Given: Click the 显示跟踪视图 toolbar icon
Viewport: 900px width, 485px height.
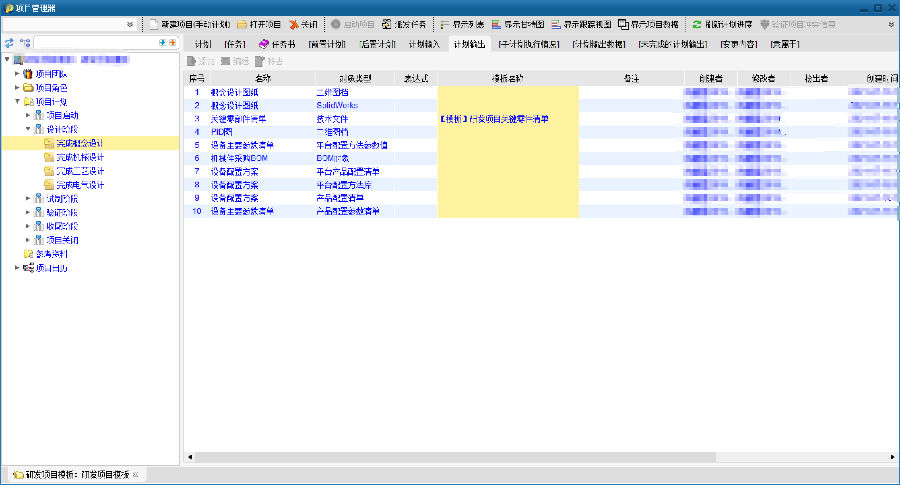Looking at the screenshot, I should tap(556, 23).
